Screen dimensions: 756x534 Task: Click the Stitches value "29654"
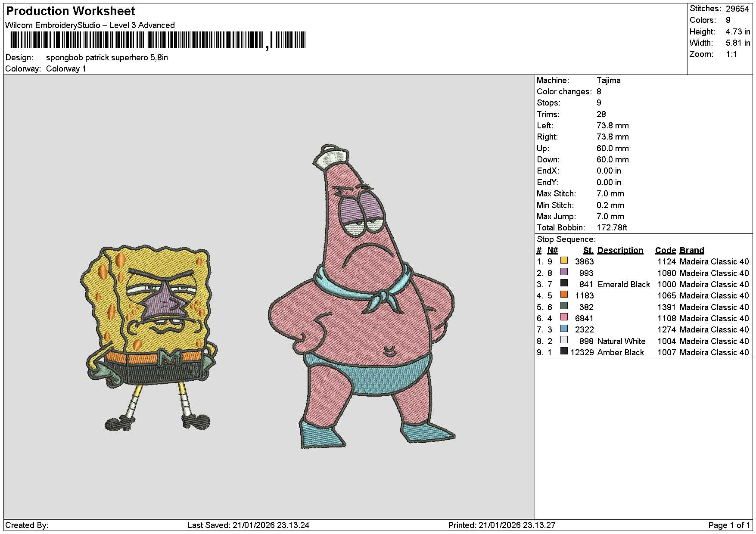pos(737,9)
